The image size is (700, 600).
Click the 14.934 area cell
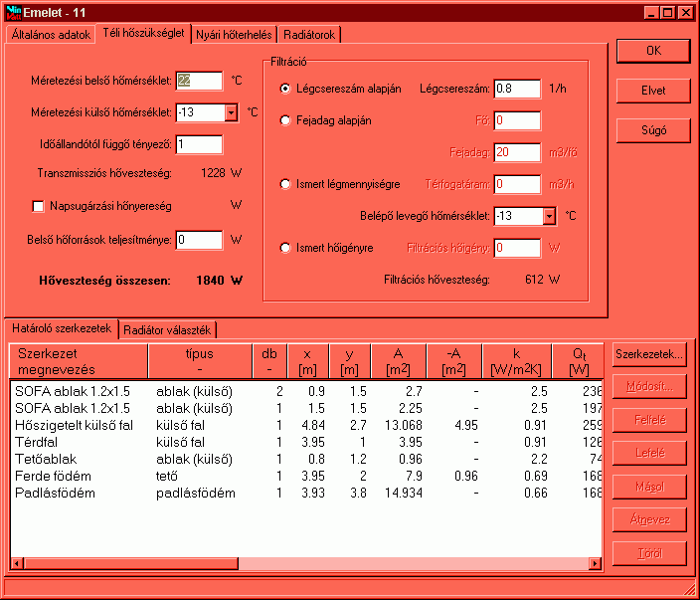tap(404, 494)
